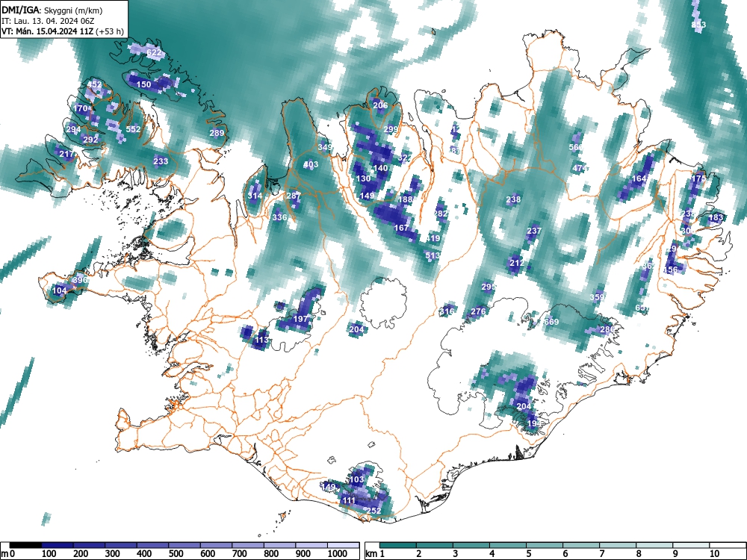Viewport: 747px width, 560px height.
Task: Select the '140' visibility value
Action: 381,167
